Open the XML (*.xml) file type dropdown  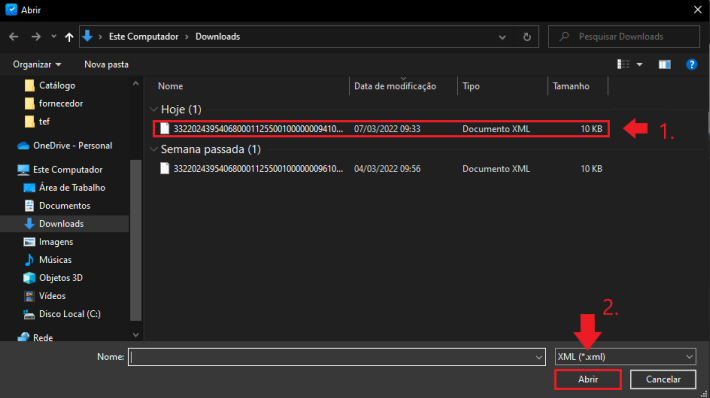point(625,357)
